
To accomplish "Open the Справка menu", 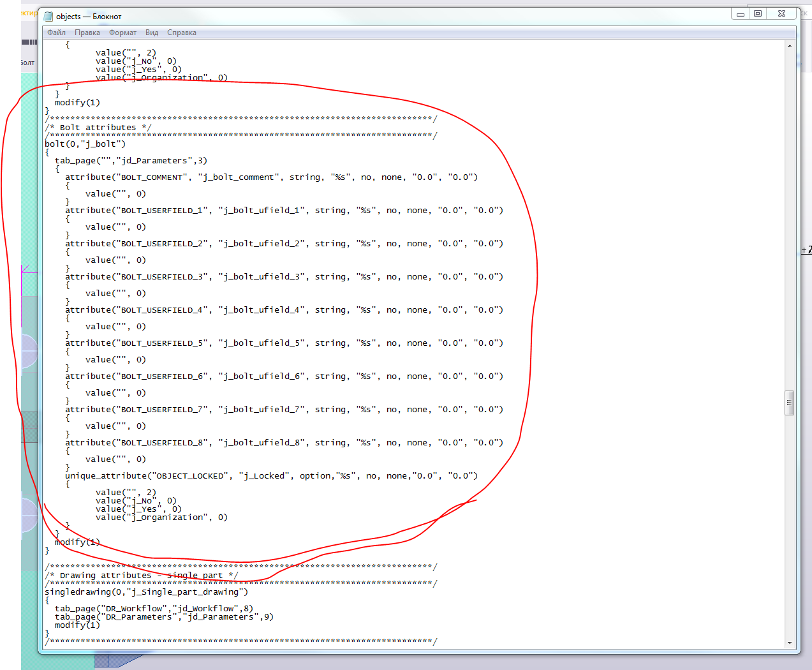I will pos(182,33).
